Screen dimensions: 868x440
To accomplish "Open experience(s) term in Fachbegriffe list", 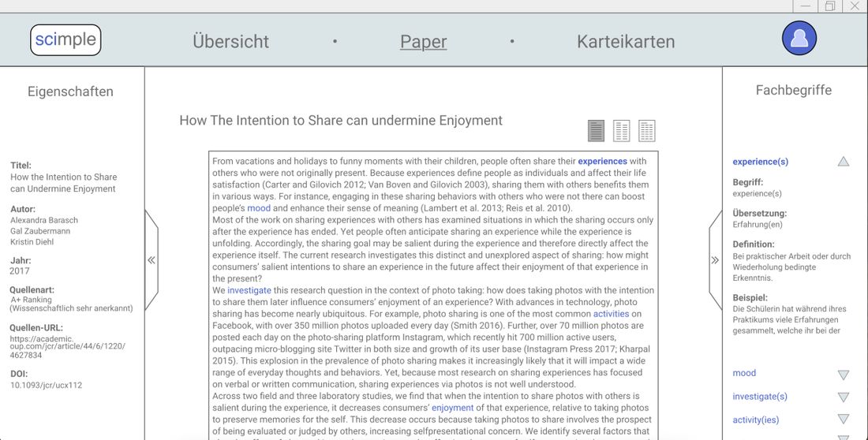I will click(760, 162).
